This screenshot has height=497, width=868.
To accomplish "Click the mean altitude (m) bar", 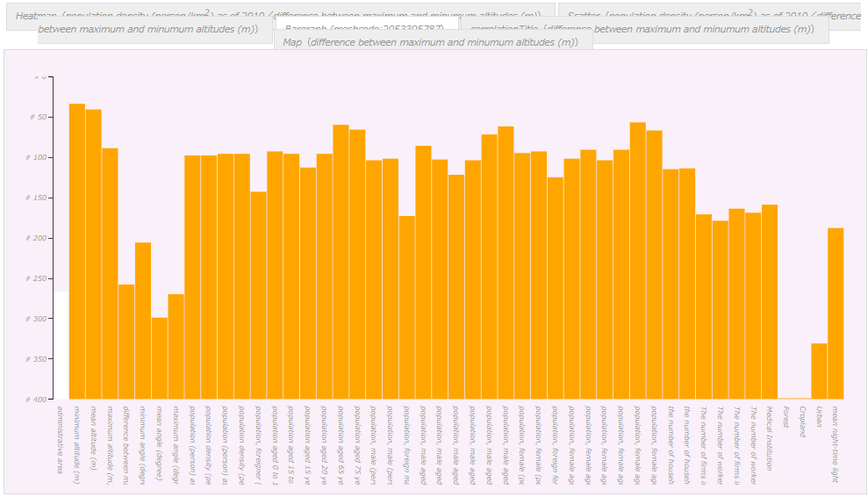I will click(x=94, y=254).
